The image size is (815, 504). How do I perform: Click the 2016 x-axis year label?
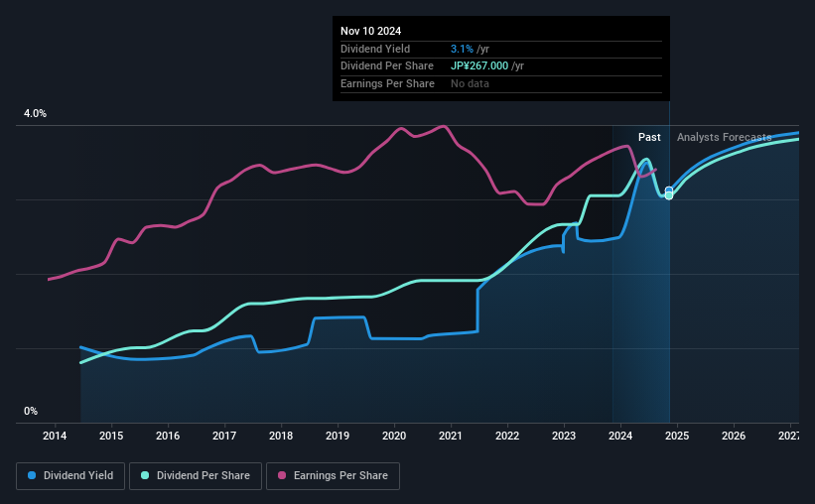pyautogui.click(x=168, y=436)
